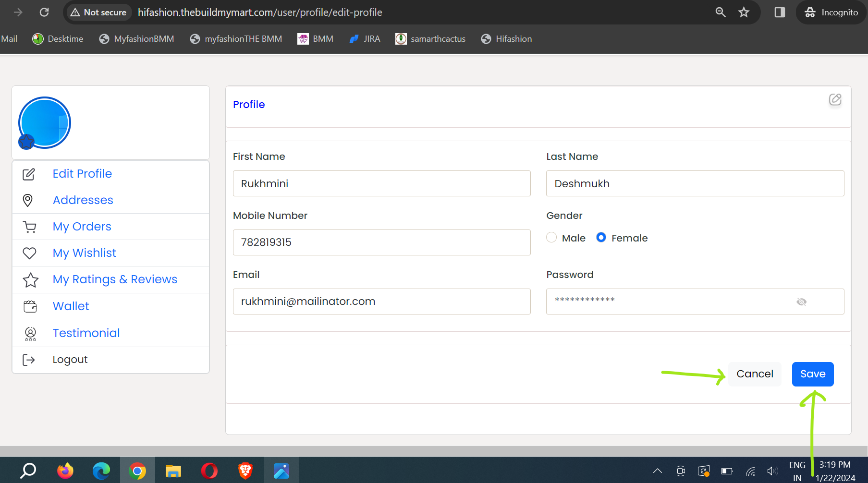Click the Mobile Number input field

point(382,242)
